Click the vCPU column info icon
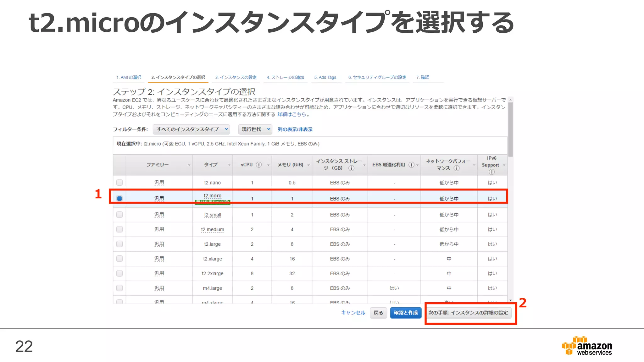644x362 pixels. click(x=259, y=165)
